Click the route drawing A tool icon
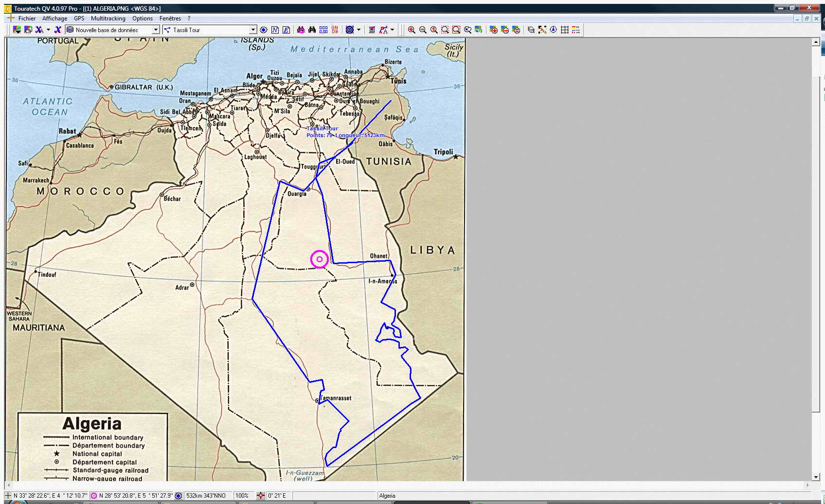This screenshot has width=825, height=504. click(x=383, y=30)
